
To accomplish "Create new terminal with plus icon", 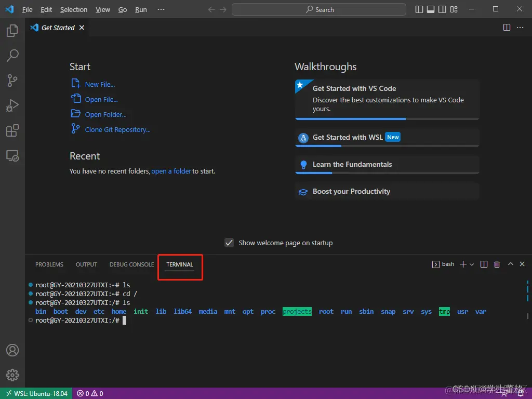I will 463,264.
